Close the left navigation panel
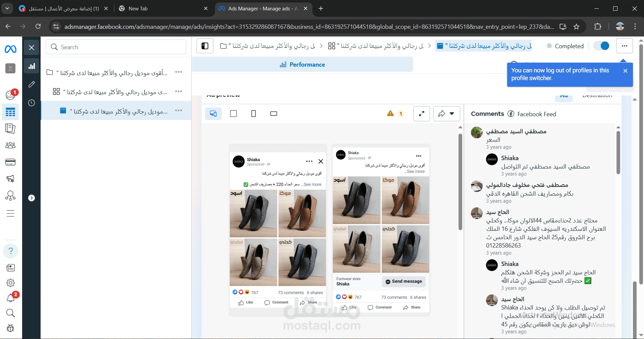Viewport: 644px width, 339px height. pyautogui.click(x=32, y=48)
